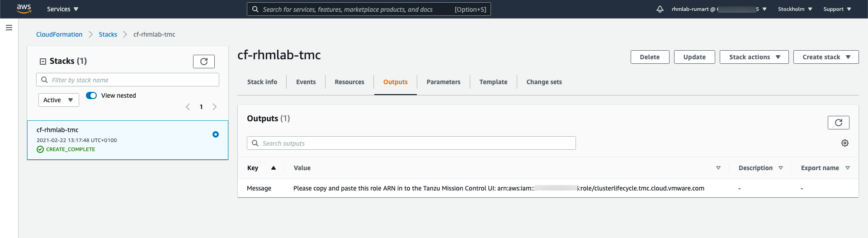Sort outputs by Value column
Image resolution: width=868 pixels, height=238 pixels.
pos(718,168)
